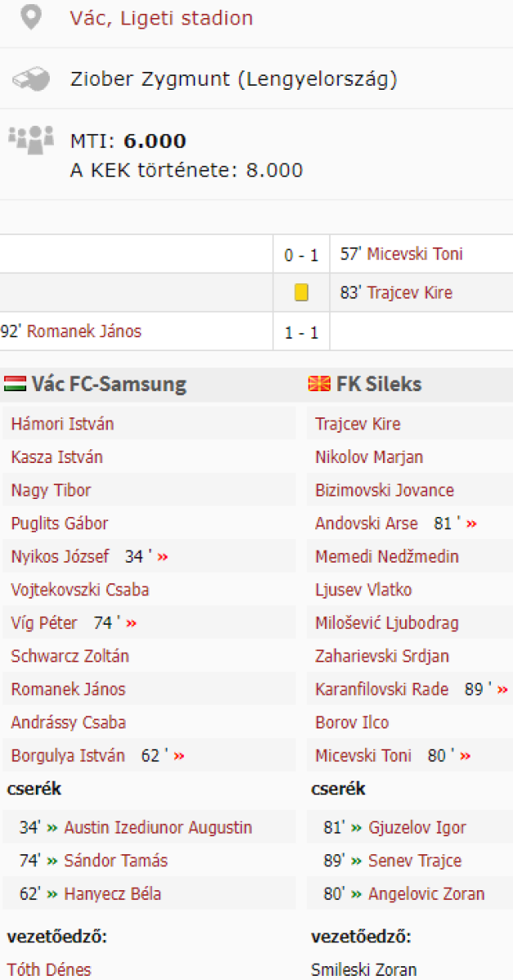
Task: Open Vác, Ligeti stadion venue link
Action: coord(161,18)
